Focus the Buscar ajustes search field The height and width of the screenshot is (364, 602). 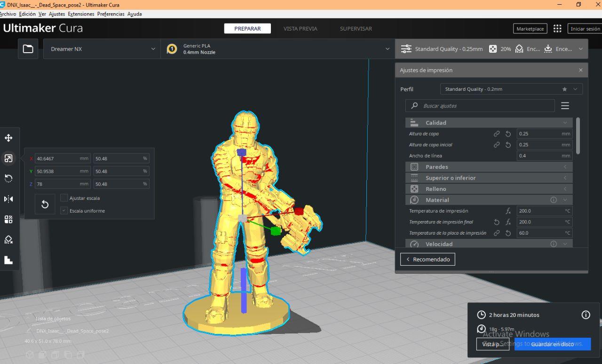pyautogui.click(x=480, y=106)
